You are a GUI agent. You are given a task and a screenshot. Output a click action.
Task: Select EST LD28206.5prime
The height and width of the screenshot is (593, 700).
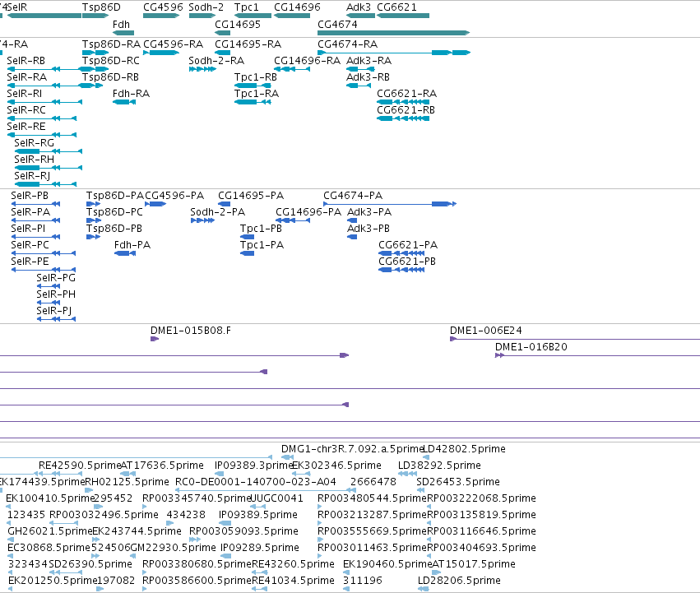click(424, 589)
